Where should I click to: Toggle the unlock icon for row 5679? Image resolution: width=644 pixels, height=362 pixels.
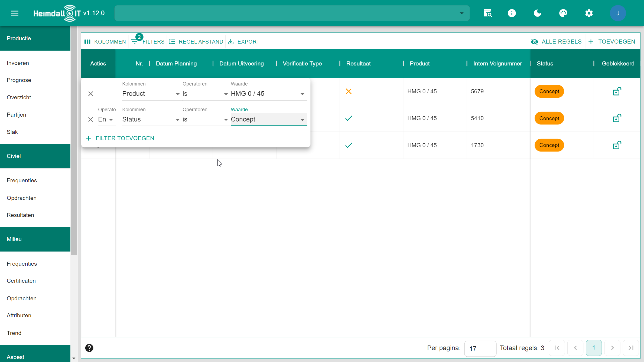coord(617,91)
